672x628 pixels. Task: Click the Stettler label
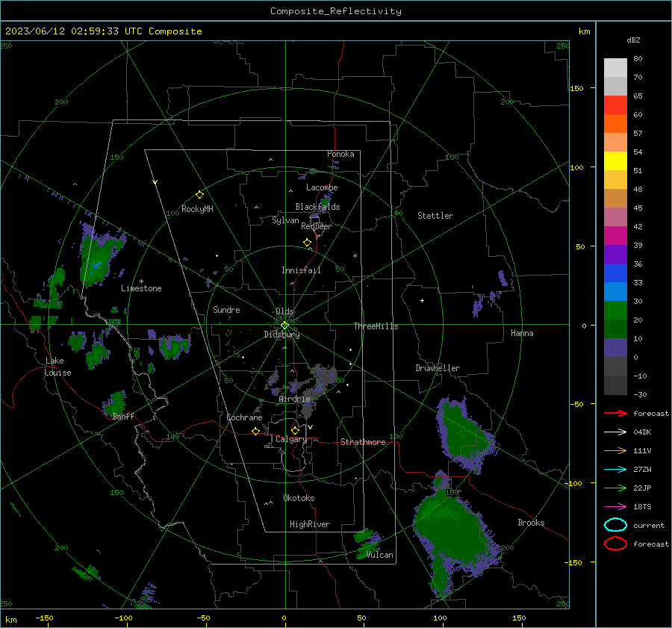click(x=435, y=216)
